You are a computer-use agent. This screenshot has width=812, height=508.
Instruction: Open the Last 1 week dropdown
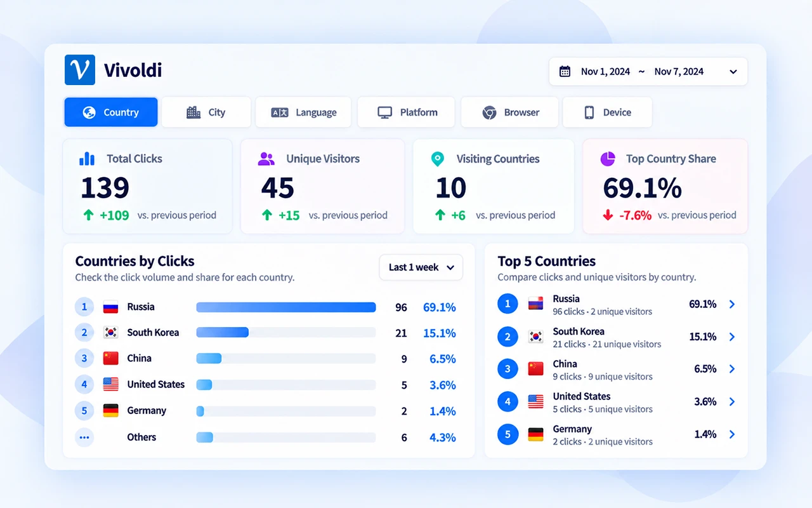[421, 267]
